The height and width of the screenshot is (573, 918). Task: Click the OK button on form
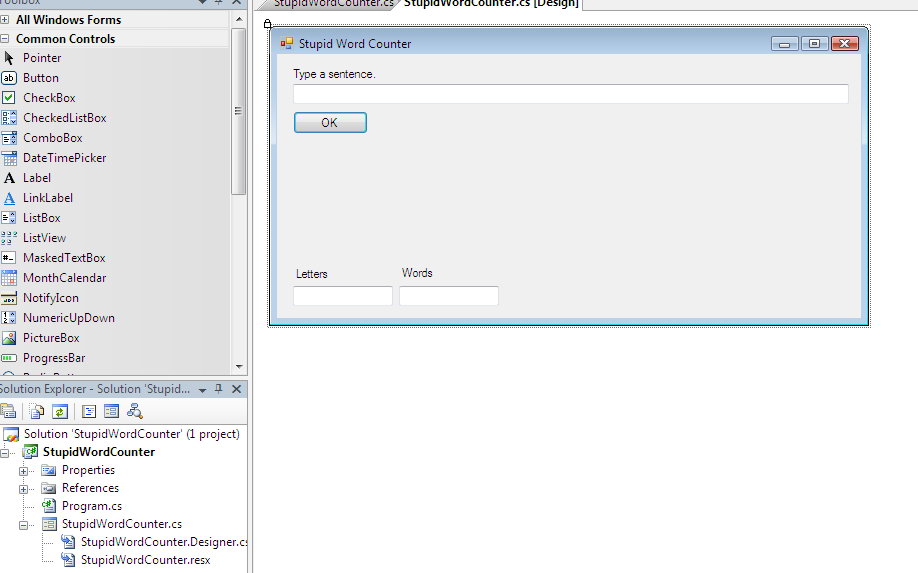point(330,123)
